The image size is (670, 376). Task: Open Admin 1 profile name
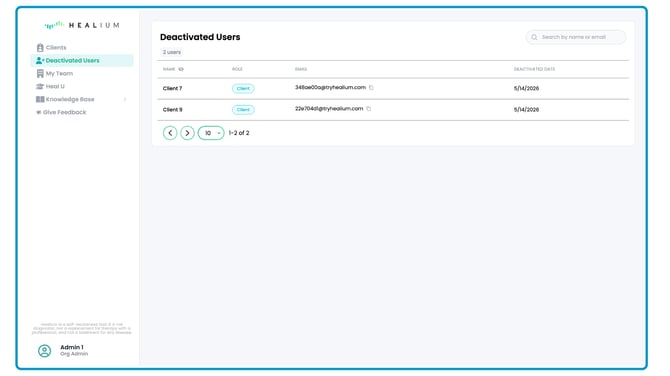pos(72,347)
